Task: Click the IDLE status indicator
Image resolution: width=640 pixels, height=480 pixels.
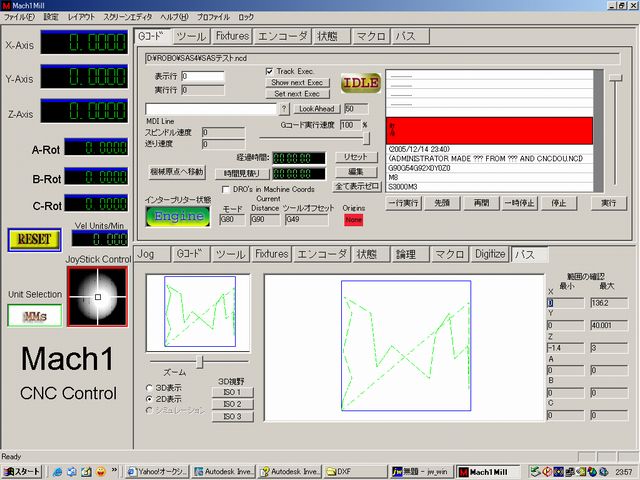Action: tap(361, 83)
